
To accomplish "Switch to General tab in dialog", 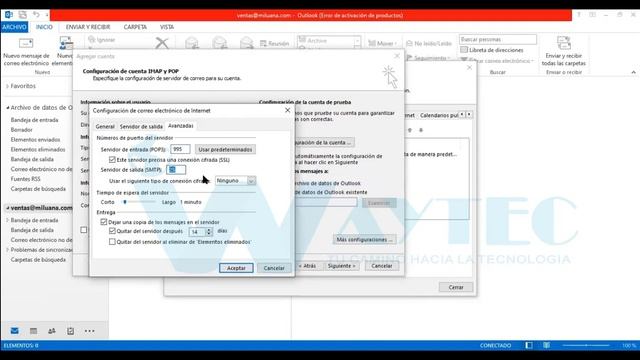I will click(105, 127).
